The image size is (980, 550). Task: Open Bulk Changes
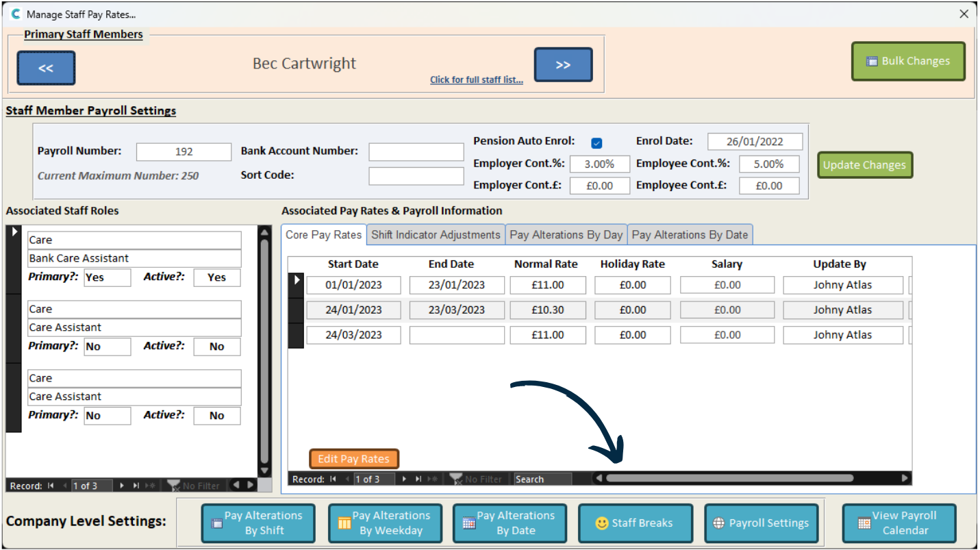coord(908,61)
